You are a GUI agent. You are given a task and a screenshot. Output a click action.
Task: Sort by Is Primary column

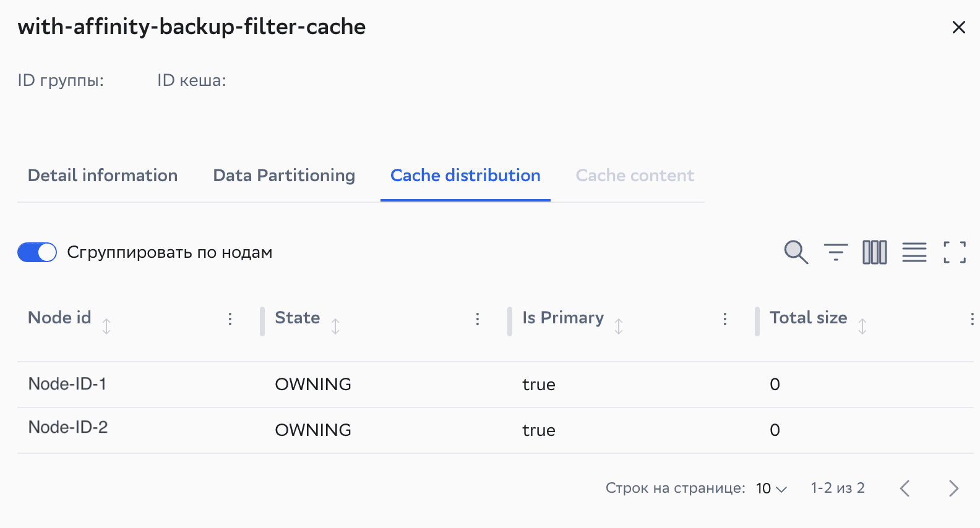619,326
